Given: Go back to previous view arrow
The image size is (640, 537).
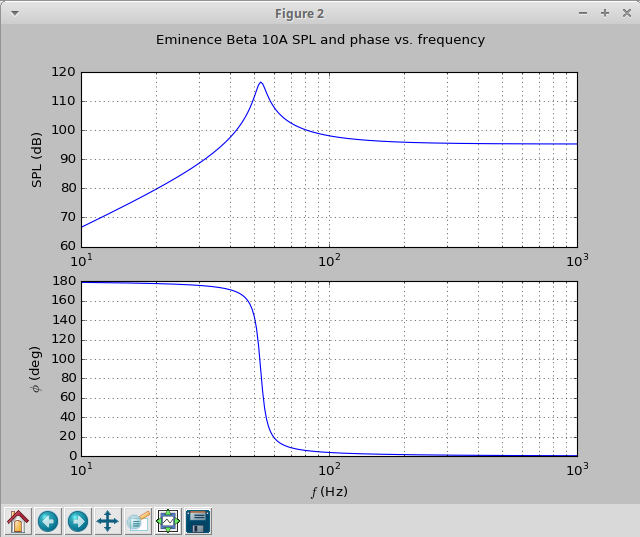Looking at the screenshot, I should [x=48, y=521].
